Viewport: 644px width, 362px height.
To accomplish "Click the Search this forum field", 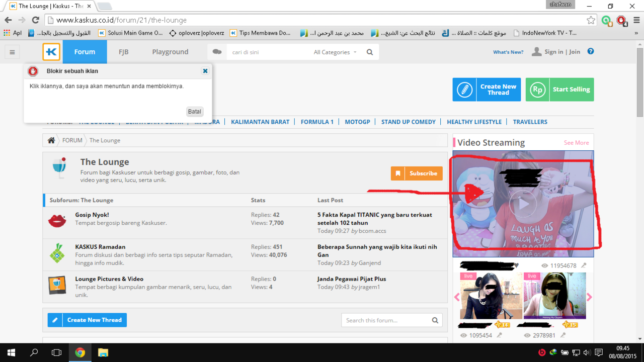I will 386,320.
